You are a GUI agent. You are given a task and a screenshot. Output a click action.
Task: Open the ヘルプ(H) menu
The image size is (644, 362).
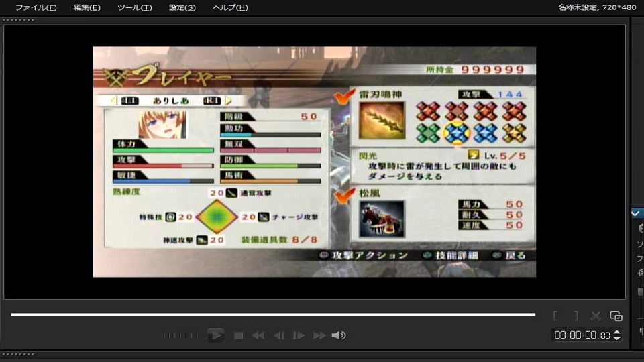click(x=230, y=7)
